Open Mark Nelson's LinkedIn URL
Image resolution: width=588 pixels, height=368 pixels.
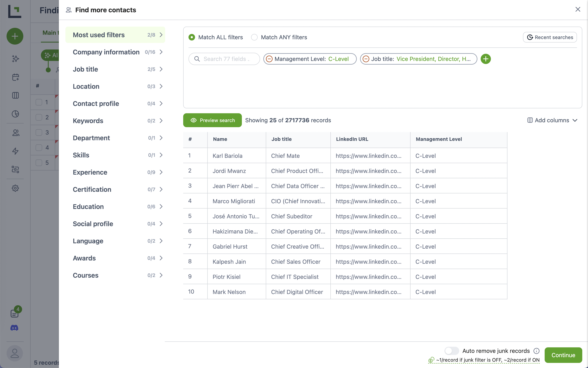click(x=368, y=292)
